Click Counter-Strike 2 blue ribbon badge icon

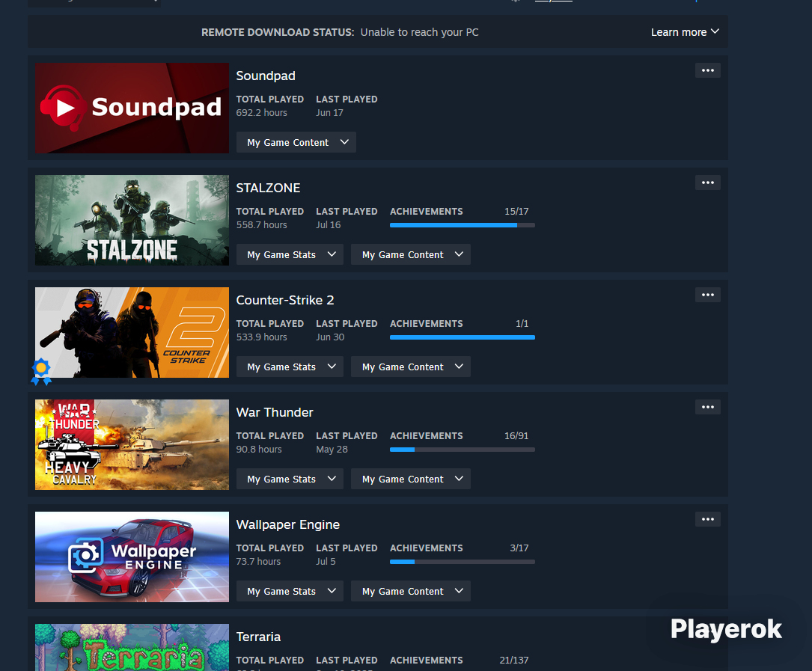[x=41, y=372]
